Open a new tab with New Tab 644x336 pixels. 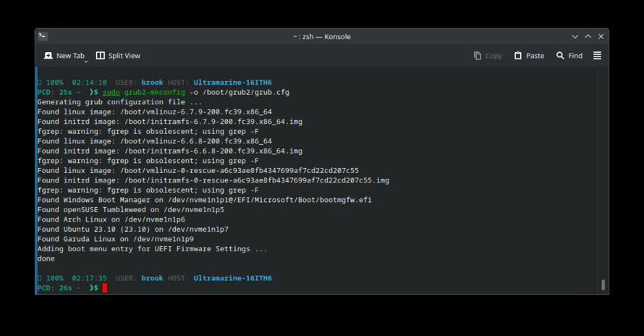click(64, 56)
